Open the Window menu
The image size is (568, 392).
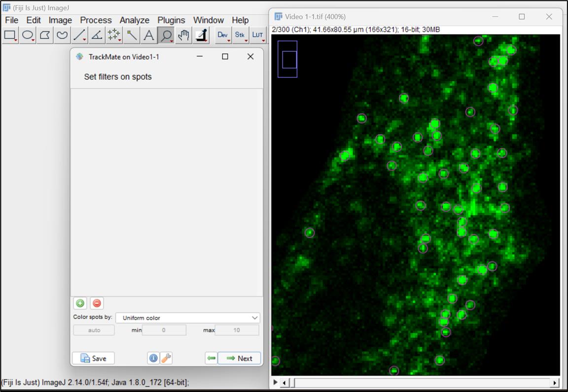[208, 20]
